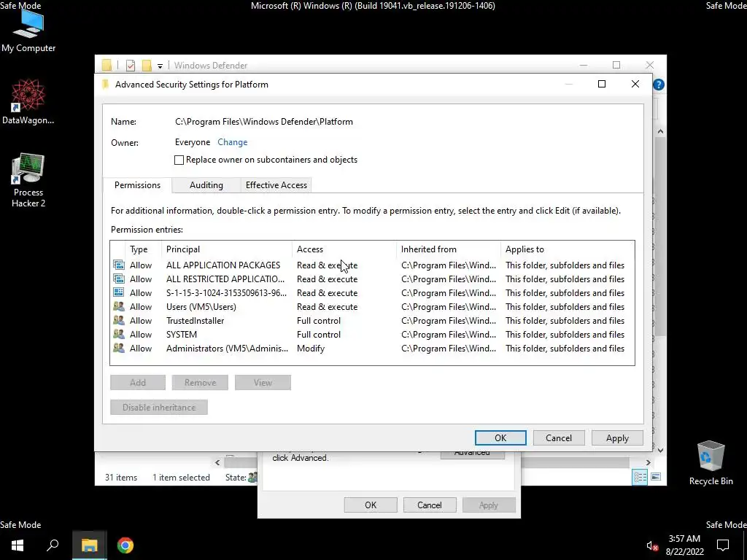Image resolution: width=747 pixels, height=560 pixels.
Task: Click the Remove permission button
Action: tap(200, 382)
